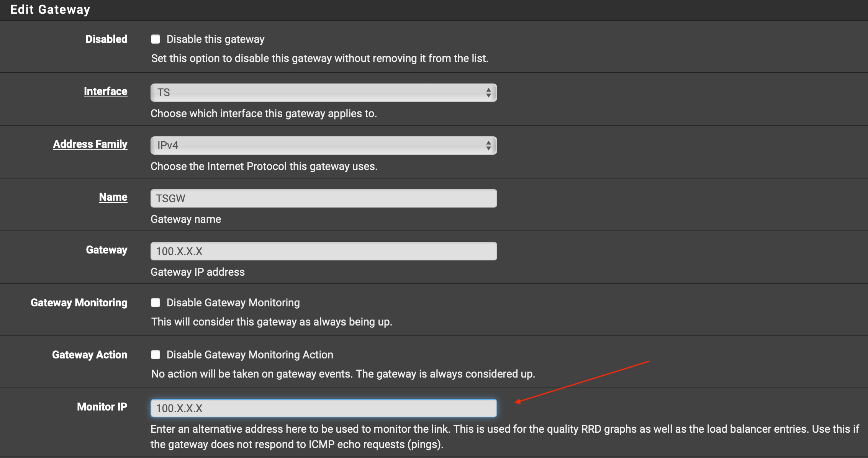Click the Interface help label link

pos(105,91)
